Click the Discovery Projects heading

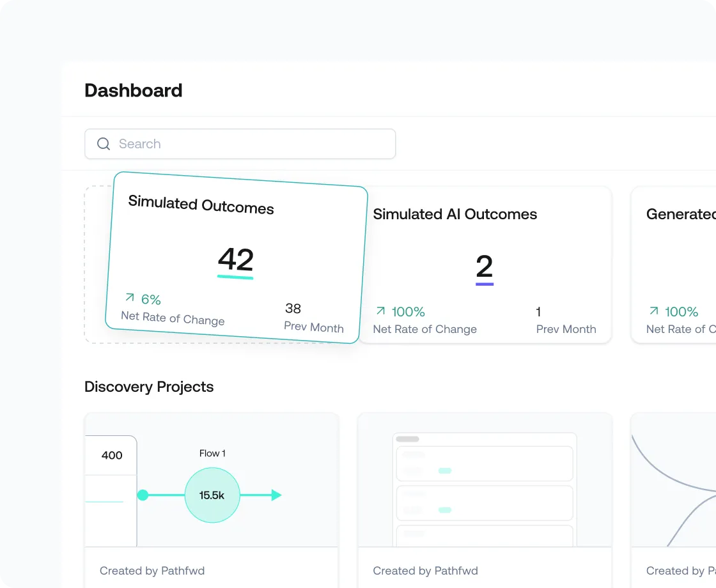click(x=149, y=387)
